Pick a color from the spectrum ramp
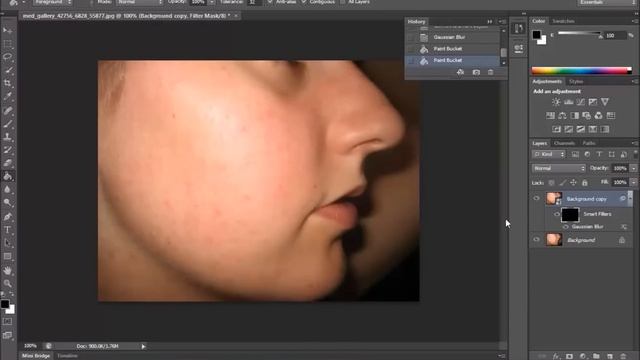This screenshot has width=640, height=360. 581,71
